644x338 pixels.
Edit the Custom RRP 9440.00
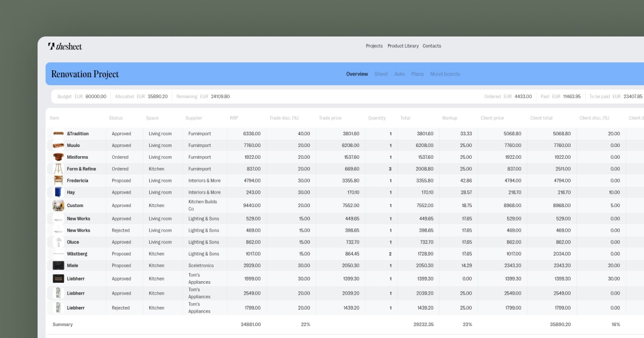click(252, 205)
